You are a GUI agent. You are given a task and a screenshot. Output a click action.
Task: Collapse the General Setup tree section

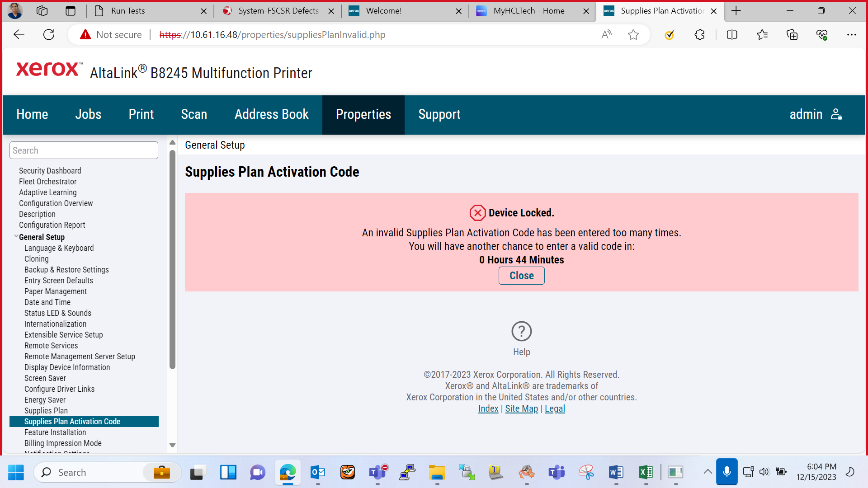coord(16,236)
